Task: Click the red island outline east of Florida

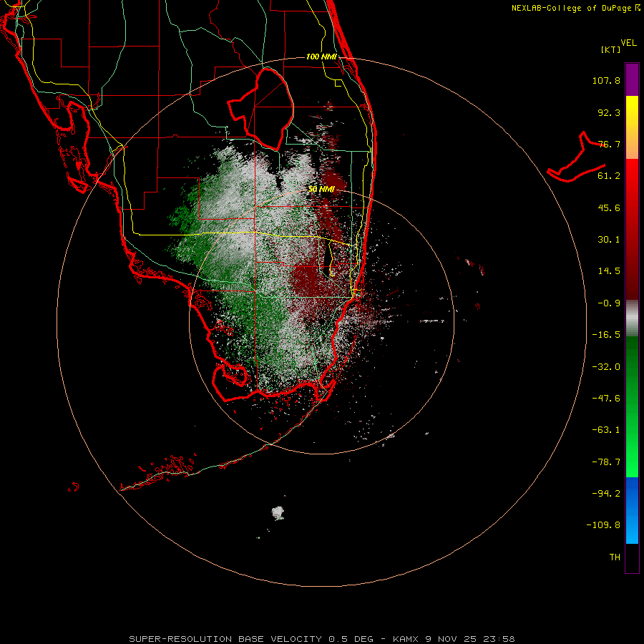Action: tap(576, 158)
